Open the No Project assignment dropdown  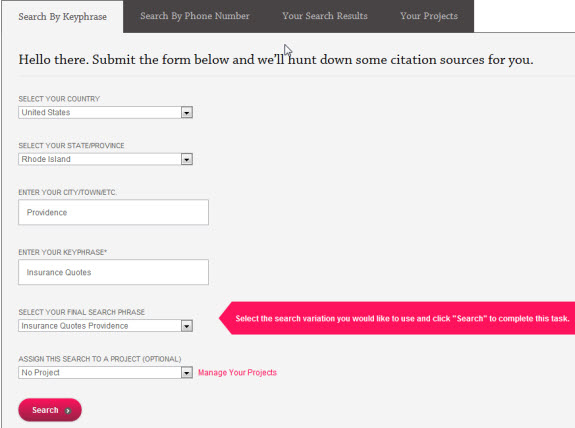click(x=106, y=373)
